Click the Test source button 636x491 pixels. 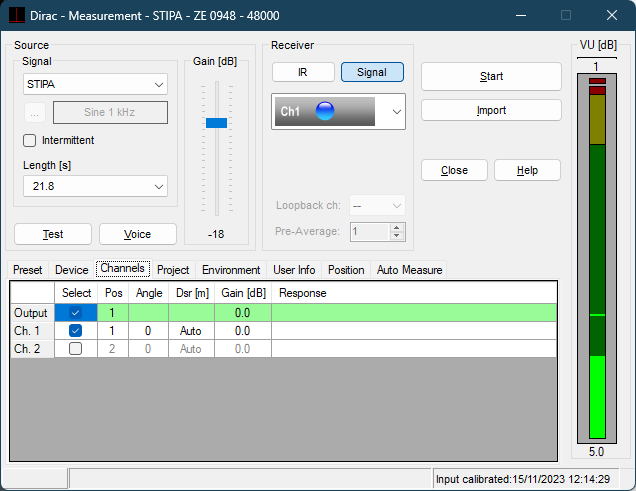click(x=53, y=234)
